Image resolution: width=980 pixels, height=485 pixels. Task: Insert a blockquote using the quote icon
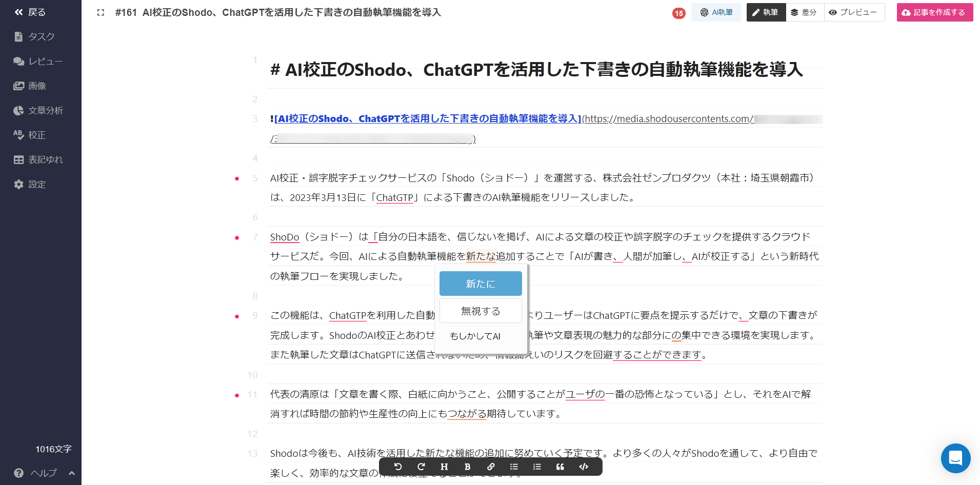(559, 467)
